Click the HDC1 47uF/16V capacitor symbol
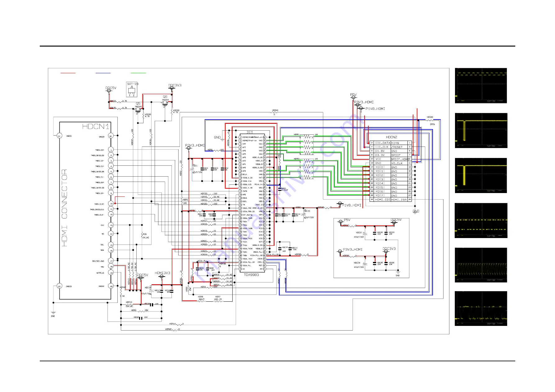This screenshot has height=392, width=555. tap(192, 169)
